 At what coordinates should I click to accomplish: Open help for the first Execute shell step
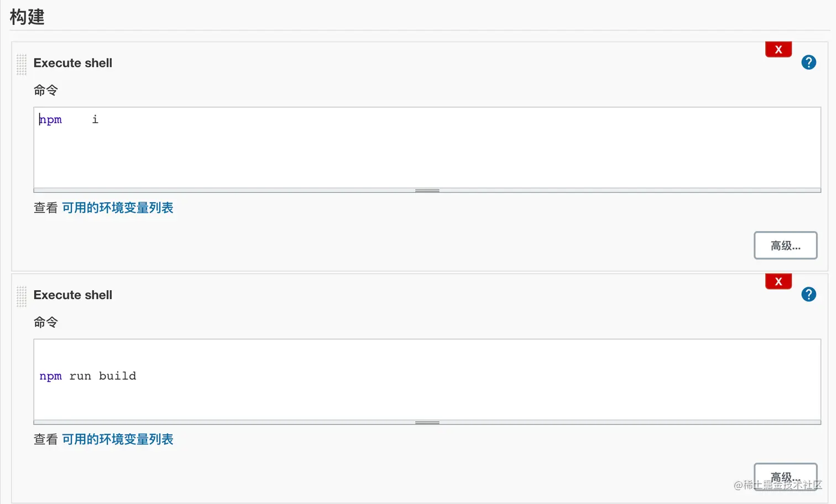click(808, 62)
